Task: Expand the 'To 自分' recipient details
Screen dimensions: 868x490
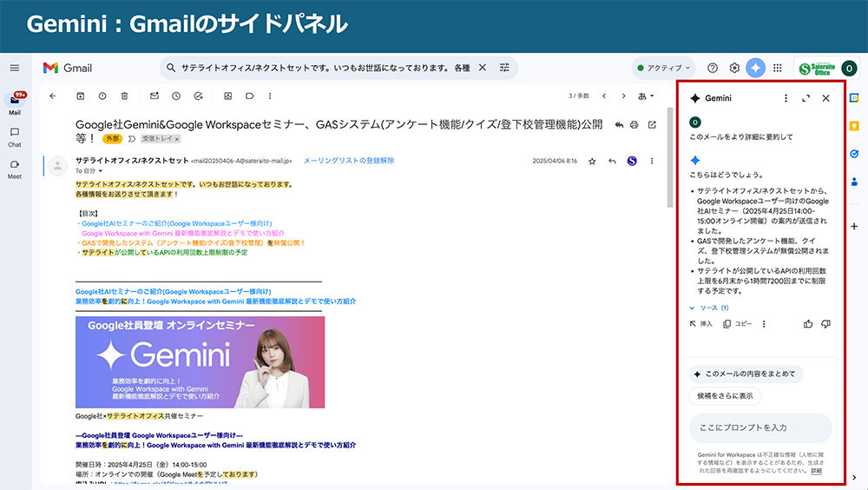Action: coord(100,171)
